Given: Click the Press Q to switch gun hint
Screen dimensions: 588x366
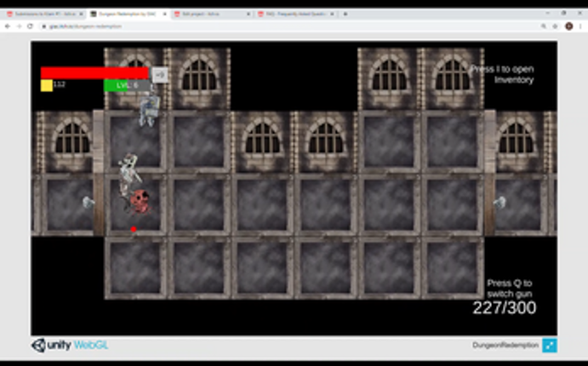Looking at the screenshot, I should pos(509,289).
